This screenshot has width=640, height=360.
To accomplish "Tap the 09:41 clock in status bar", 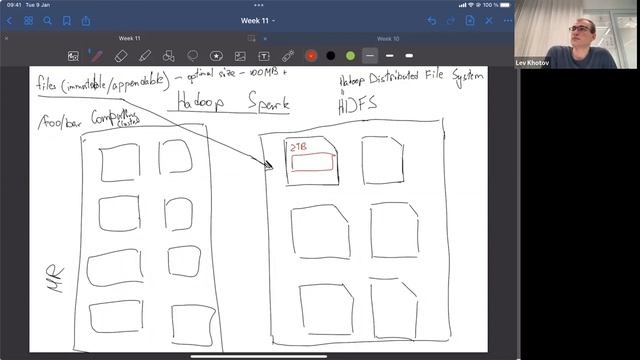I will (14, 5).
